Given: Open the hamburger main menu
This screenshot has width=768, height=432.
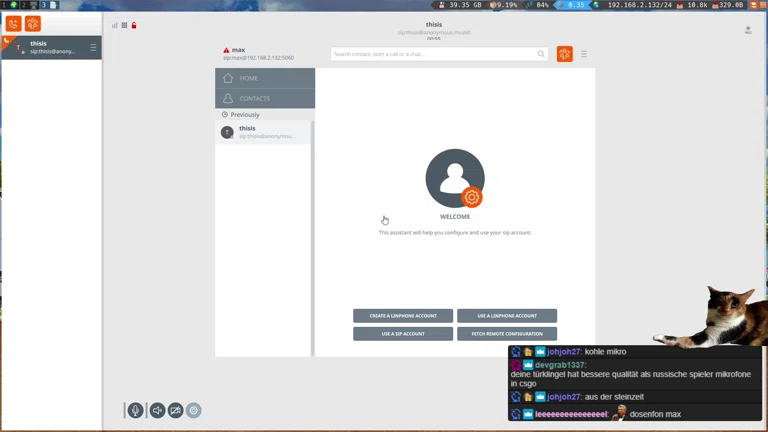Looking at the screenshot, I should (x=584, y=54).
